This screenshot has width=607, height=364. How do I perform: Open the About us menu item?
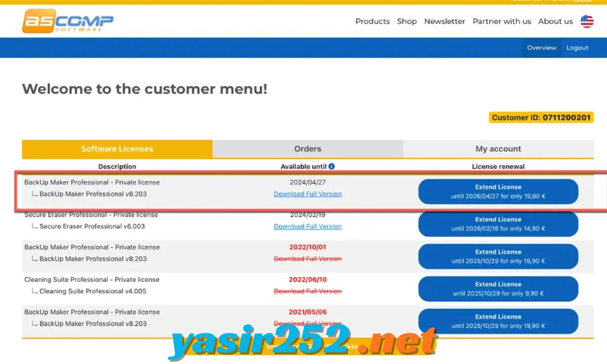click(x=555, y=21)
